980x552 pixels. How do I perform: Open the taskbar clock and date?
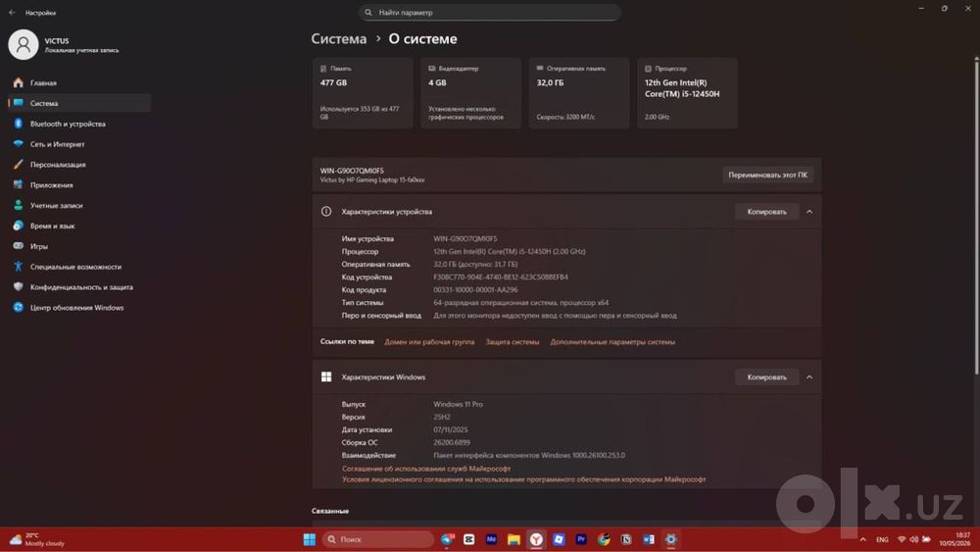pos(955,539)
